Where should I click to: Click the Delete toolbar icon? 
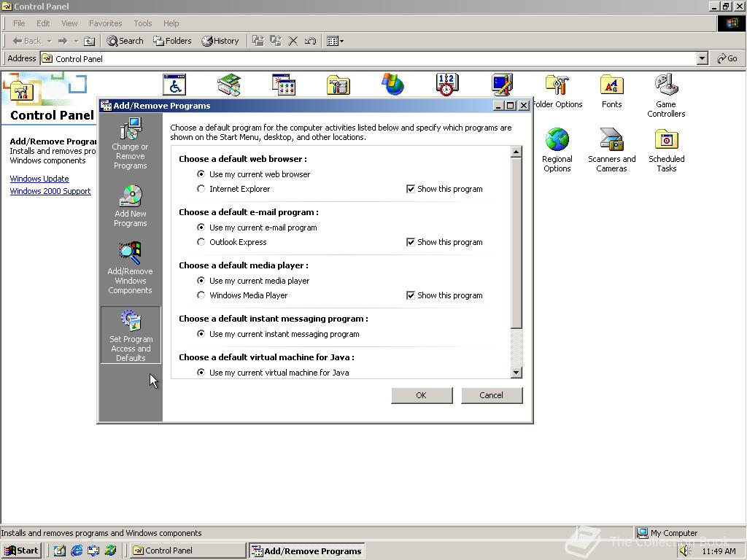point(293,41)
